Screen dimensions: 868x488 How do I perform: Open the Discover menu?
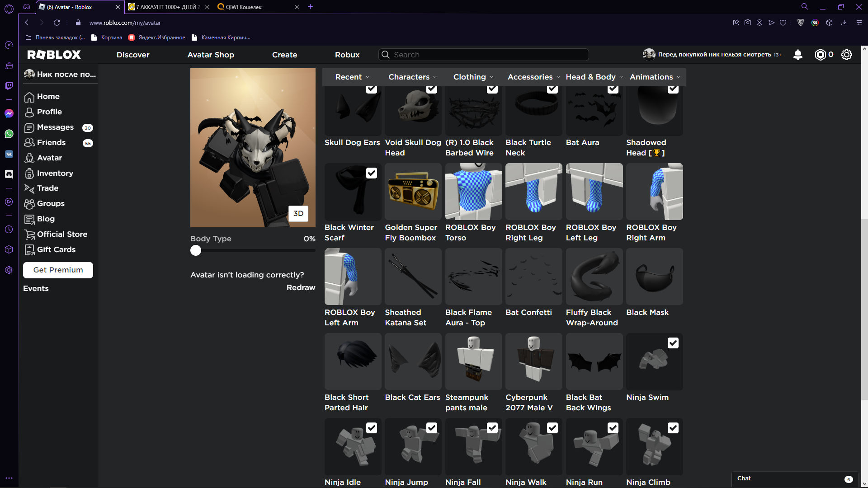(133, 55)
